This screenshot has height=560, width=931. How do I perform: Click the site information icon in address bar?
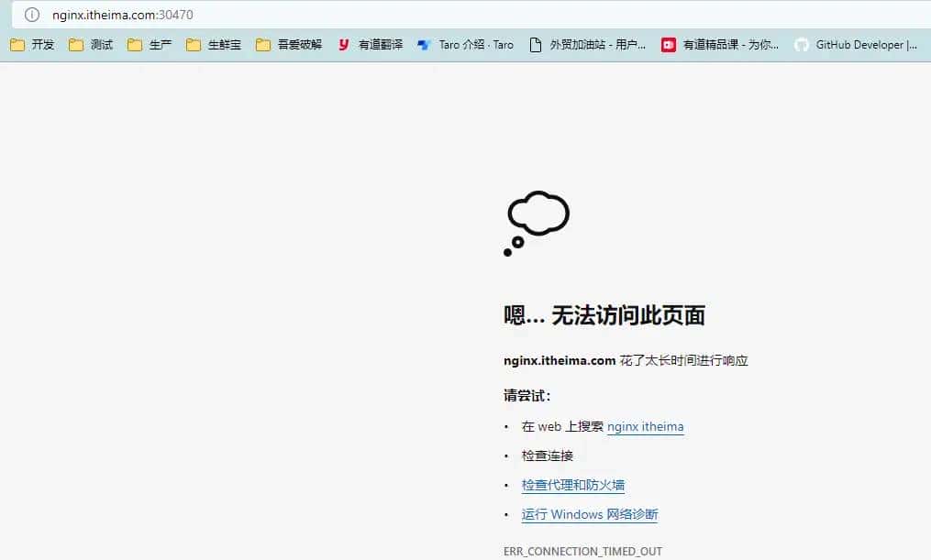(30, 15)
